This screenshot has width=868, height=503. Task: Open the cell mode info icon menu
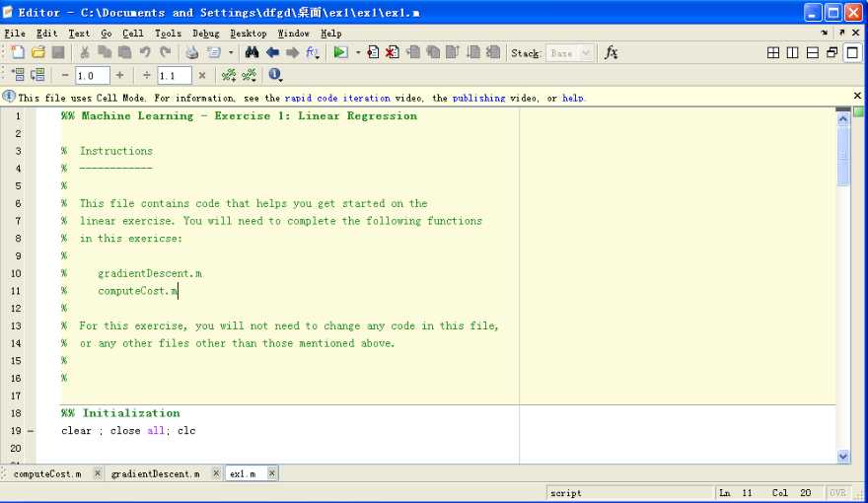click(275, 75)
